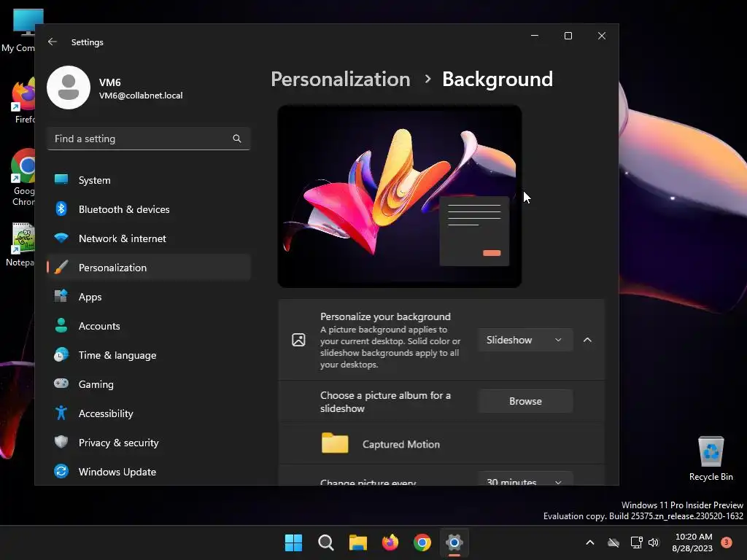Open File Explorer from the taskbar
The height and width of the screenshot is (560, 747).
(357, 542)
